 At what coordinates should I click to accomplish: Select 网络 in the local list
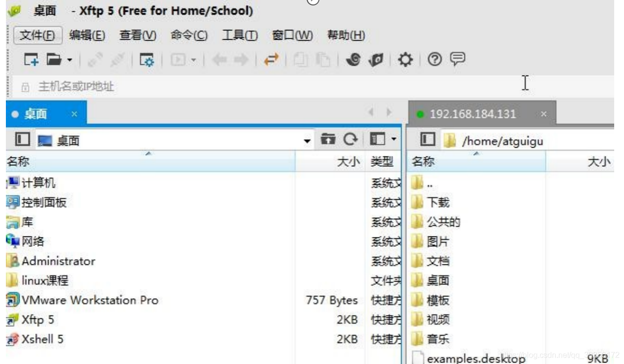pyautogui.click(x=26, y=241)
